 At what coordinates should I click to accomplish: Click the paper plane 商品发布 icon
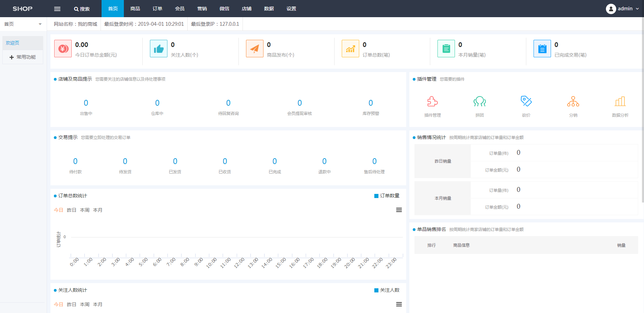(255, 48)
